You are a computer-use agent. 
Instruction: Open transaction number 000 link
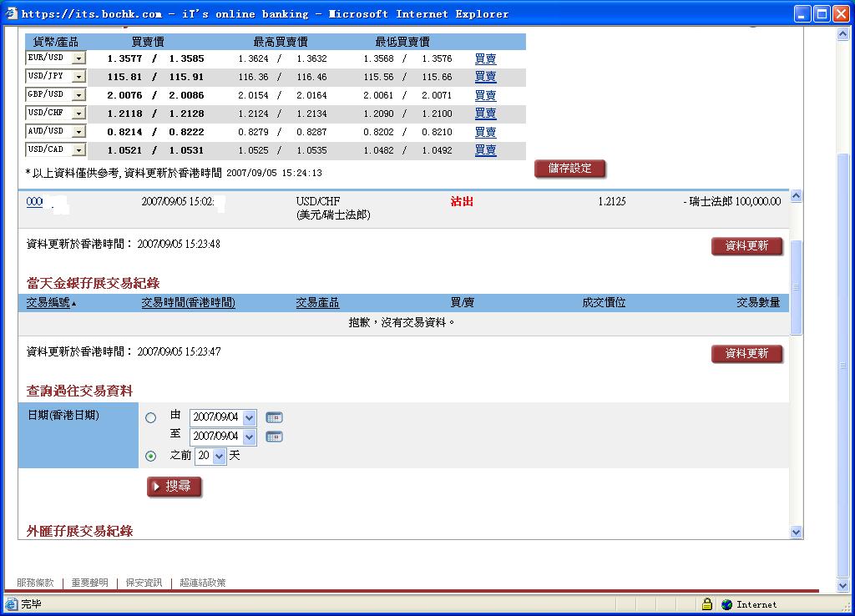[x=34, y=201]
